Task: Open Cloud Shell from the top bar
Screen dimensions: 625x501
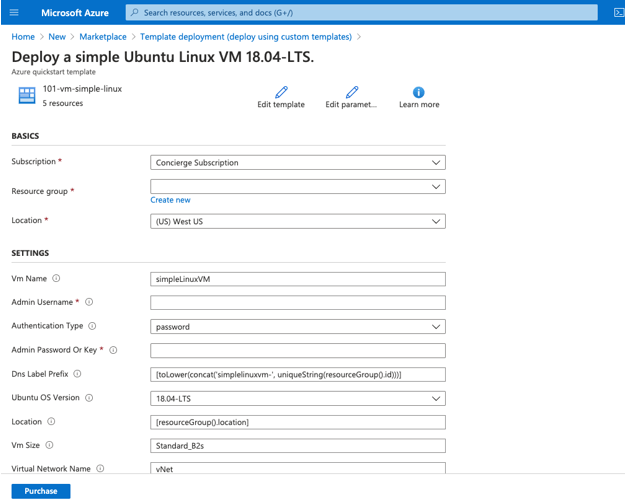Action: tap(618, 13)
